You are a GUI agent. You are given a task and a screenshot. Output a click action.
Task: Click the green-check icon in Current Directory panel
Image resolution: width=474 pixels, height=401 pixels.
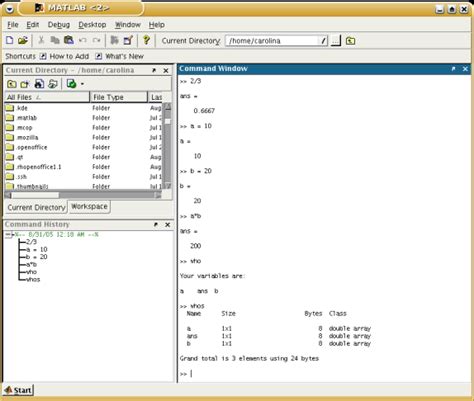coord(71,84)
